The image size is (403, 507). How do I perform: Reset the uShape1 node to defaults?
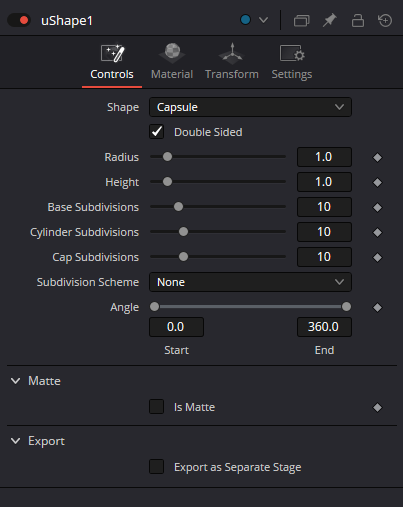pos(385,20)
